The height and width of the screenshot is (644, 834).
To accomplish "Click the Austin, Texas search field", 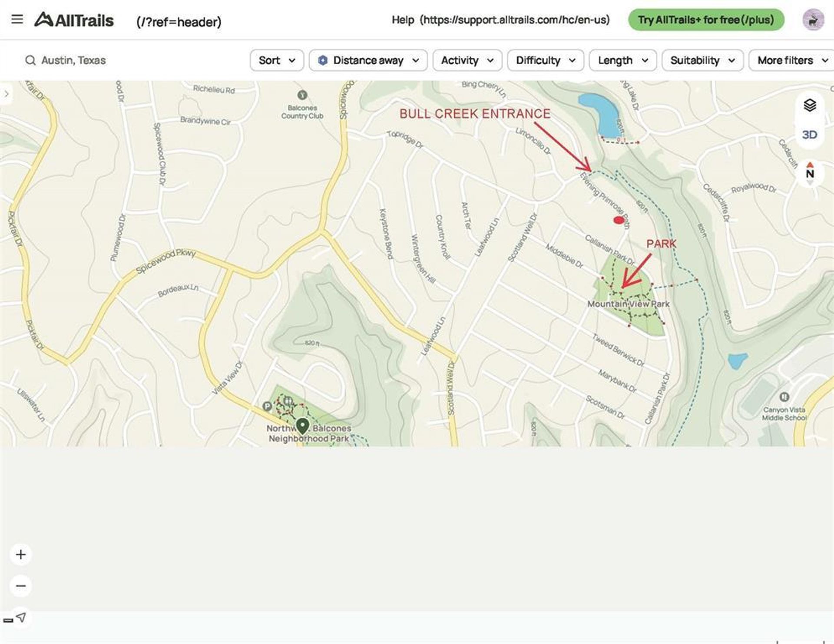I will 73,60.
